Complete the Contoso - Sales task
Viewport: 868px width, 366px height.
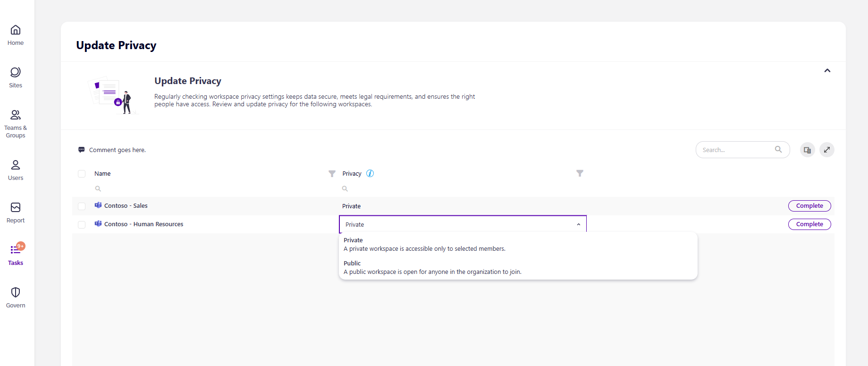(x=809, y=206)
